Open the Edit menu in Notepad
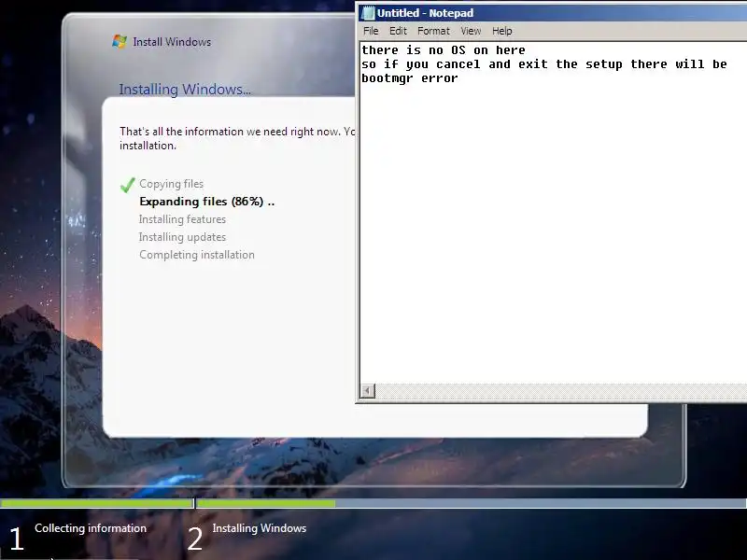 point(398,31)
